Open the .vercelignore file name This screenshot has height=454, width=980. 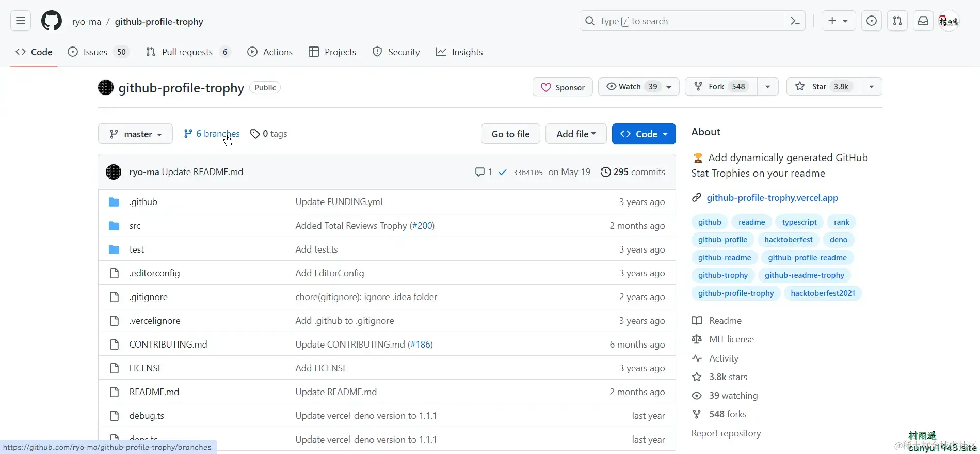(x=155, y=321)
